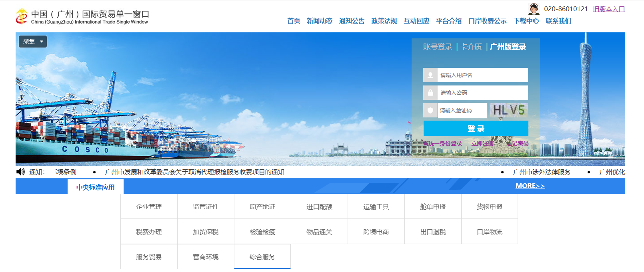Click the lock icon beside password field
Image resolution: width=644 pixels, height=272 pixels.
[x=430, y=93]
